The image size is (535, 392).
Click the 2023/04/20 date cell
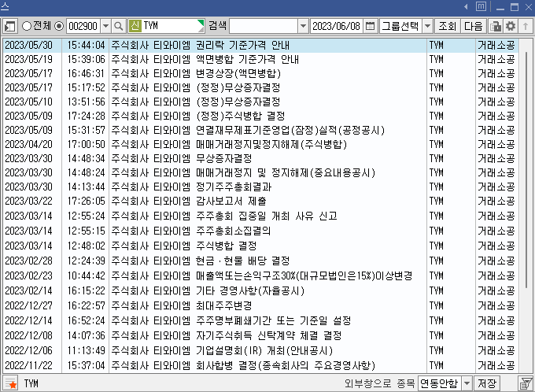pyautogui.click(x=28, y=144)
